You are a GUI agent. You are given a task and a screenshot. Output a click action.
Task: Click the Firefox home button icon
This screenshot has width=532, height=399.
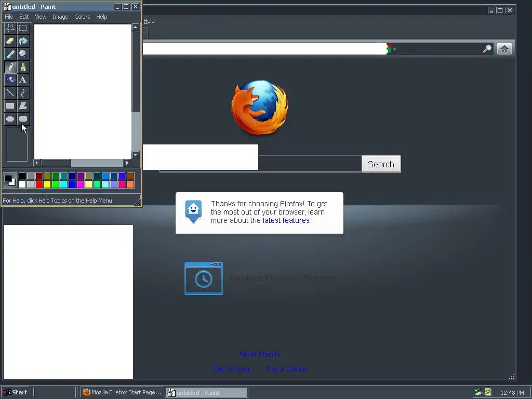[504, 49]
